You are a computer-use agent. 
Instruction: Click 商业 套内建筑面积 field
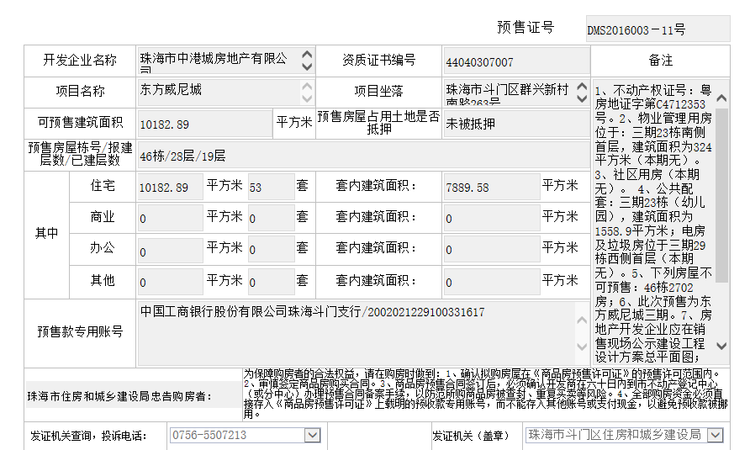[492, 218]
